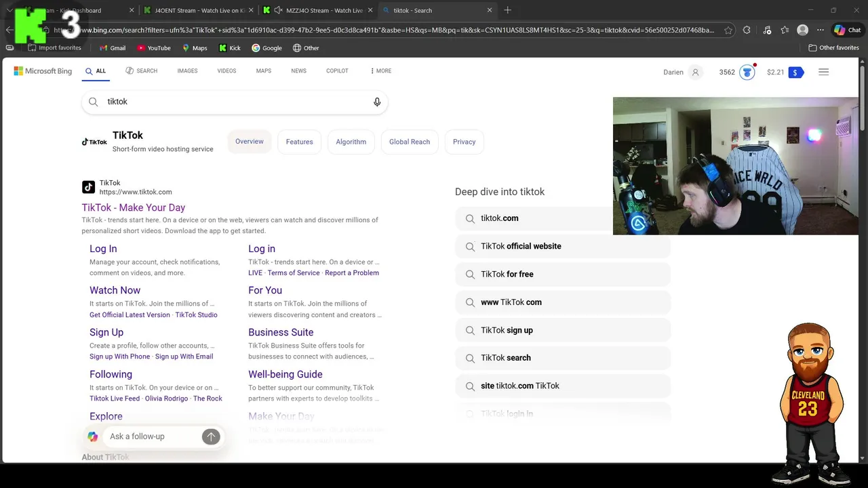
Task: Click the browser favorites star-list toolbar icon
Action: tap(785, 30)
